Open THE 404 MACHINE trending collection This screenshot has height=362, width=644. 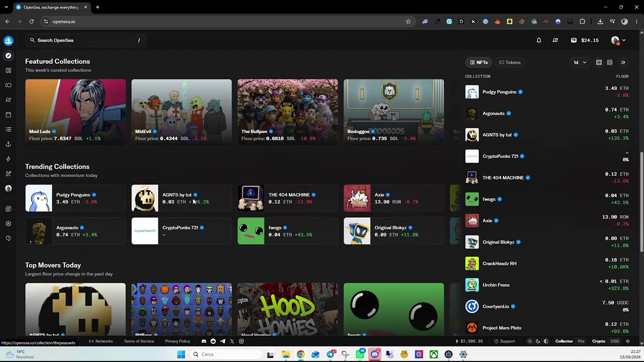tap(288, 198)
